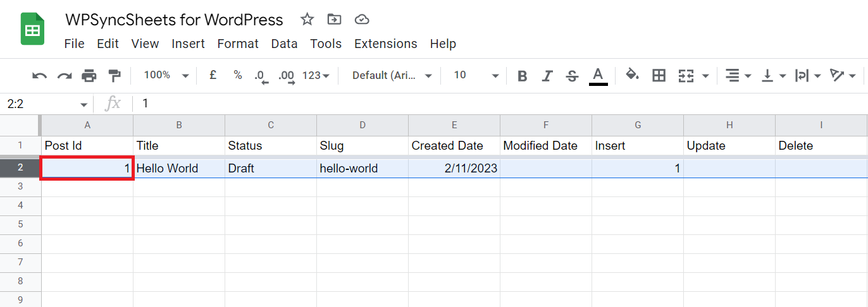
Task: Click the Print icon
Action: tap(89, 76)
